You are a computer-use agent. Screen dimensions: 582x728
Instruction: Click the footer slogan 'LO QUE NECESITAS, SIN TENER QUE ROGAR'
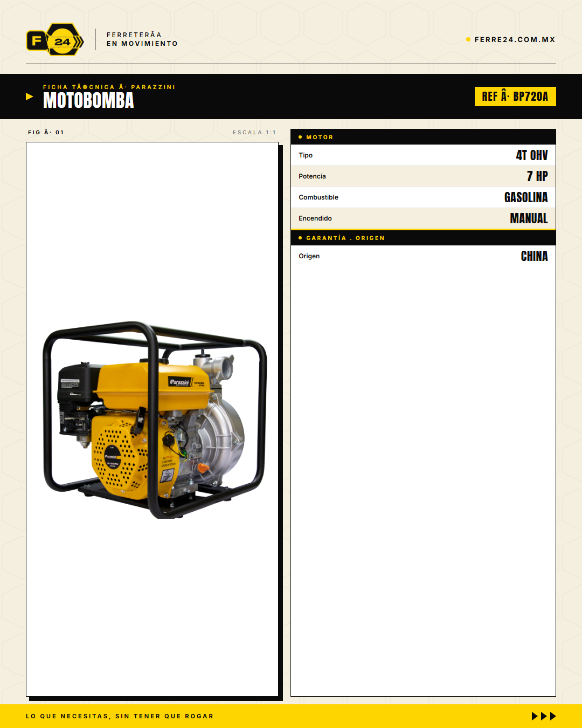click(x=120, y=716)
